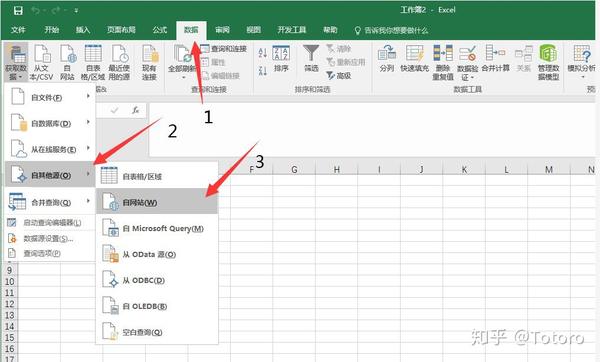Select the 数据 (Data) ribbon tab
Viewport: 600px width, 362px height.
[x=191, y=30]
